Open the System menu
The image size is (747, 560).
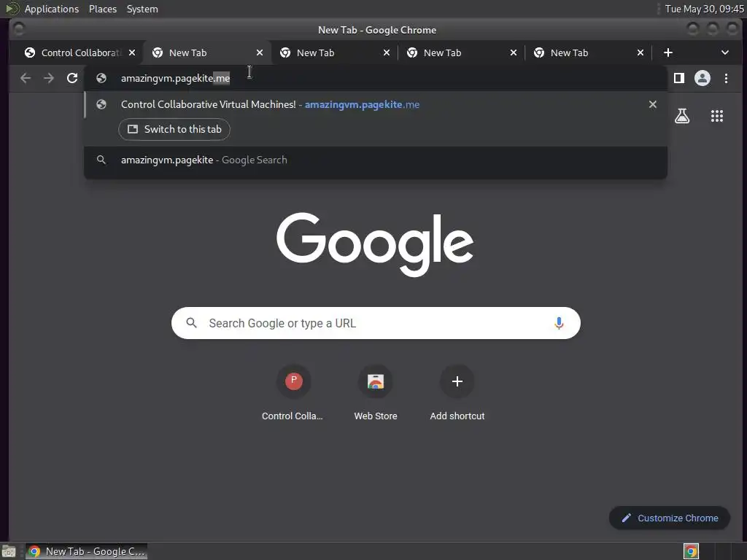pos(142,9)
